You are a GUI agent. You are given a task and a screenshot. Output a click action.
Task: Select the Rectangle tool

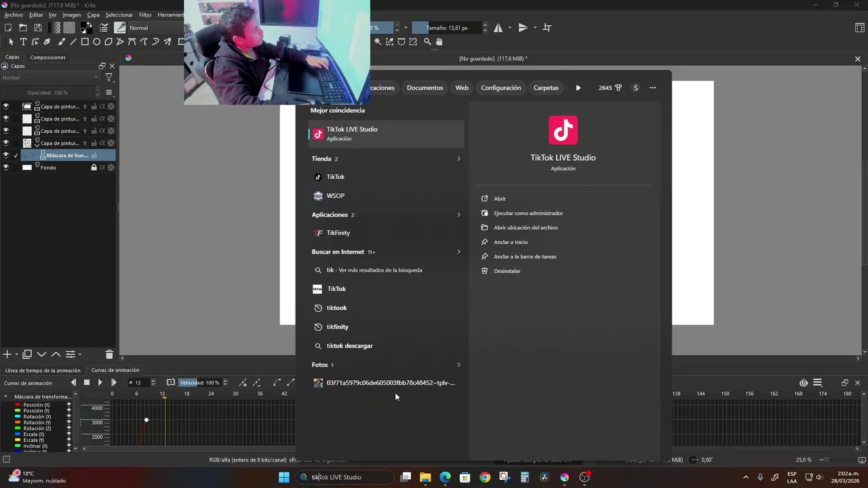click(85, 42)
